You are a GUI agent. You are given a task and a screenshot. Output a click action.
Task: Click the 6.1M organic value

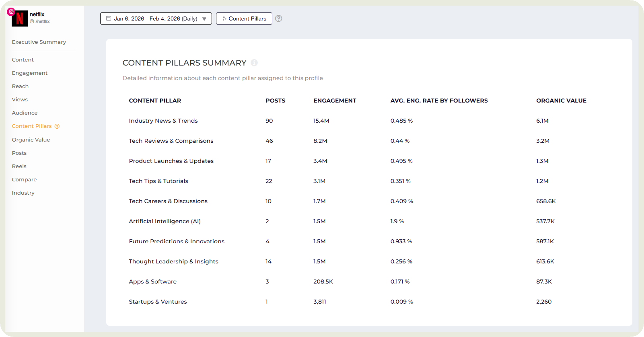542,121
